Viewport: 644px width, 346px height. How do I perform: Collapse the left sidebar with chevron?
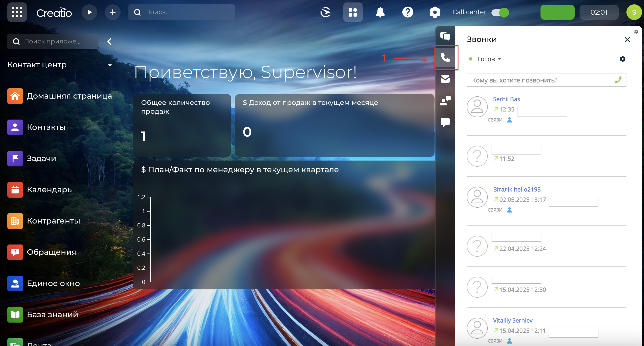109,41
